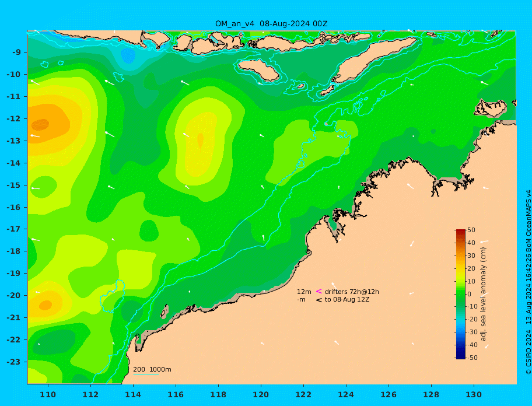Click the latitude axis label '-22'
The image size is (532, 406).
(x=13, y=340)
